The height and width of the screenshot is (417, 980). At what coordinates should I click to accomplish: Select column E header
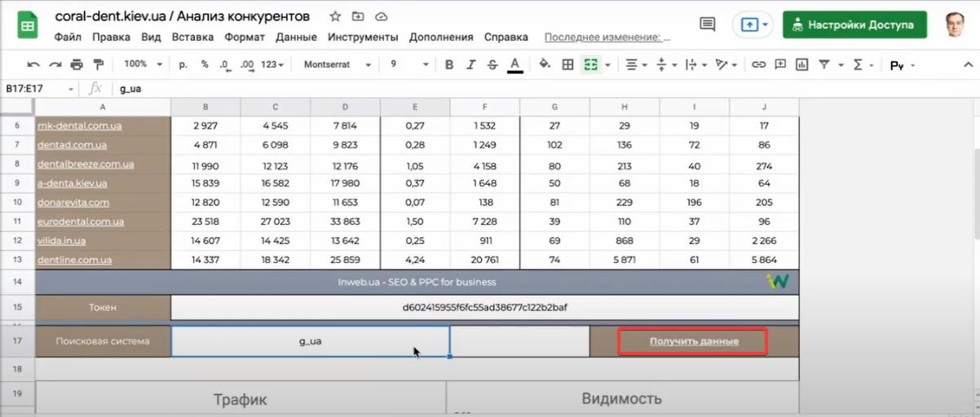click(x=415, y=107)
